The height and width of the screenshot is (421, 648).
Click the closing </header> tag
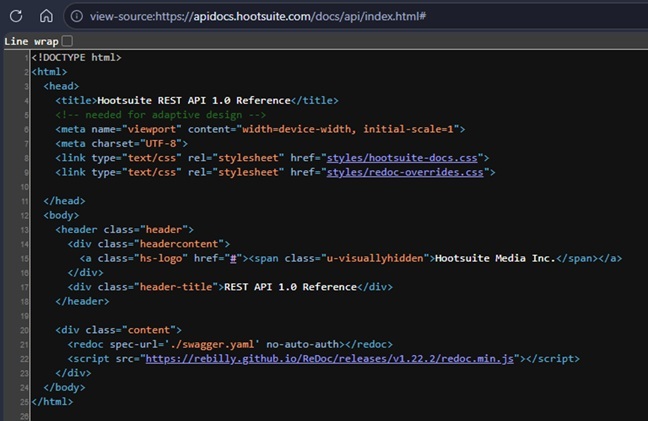coord(82,301)
